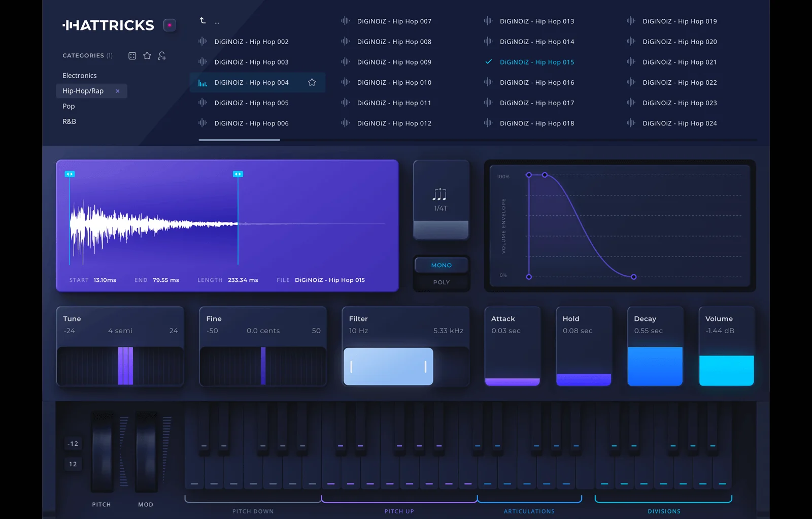Click the Divisions key range bracket
812x519 pixels.
pos(663,500)
